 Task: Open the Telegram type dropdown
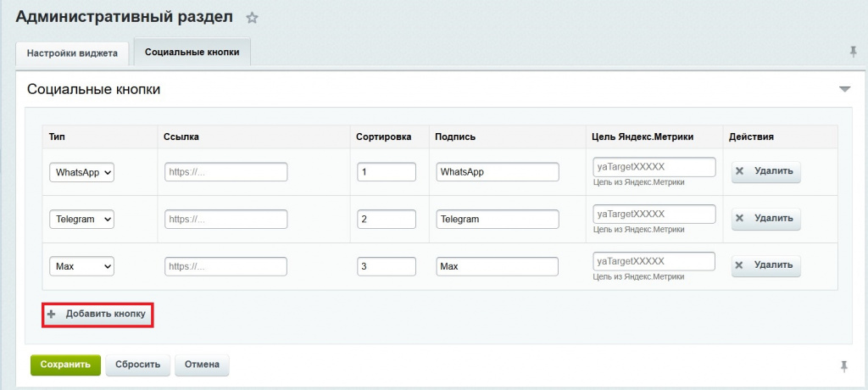pos(82,219)
